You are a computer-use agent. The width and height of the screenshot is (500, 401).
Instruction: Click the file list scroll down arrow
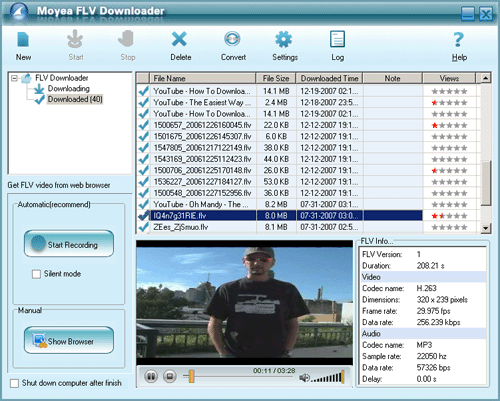pyautogui.click(x=486, y=228)
